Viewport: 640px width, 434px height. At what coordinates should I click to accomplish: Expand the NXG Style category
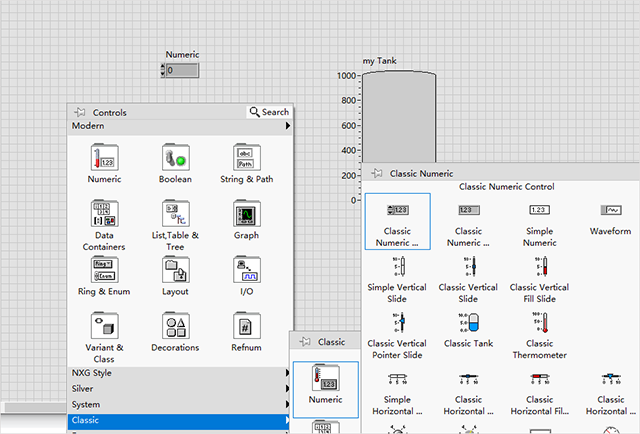point(180,373)
